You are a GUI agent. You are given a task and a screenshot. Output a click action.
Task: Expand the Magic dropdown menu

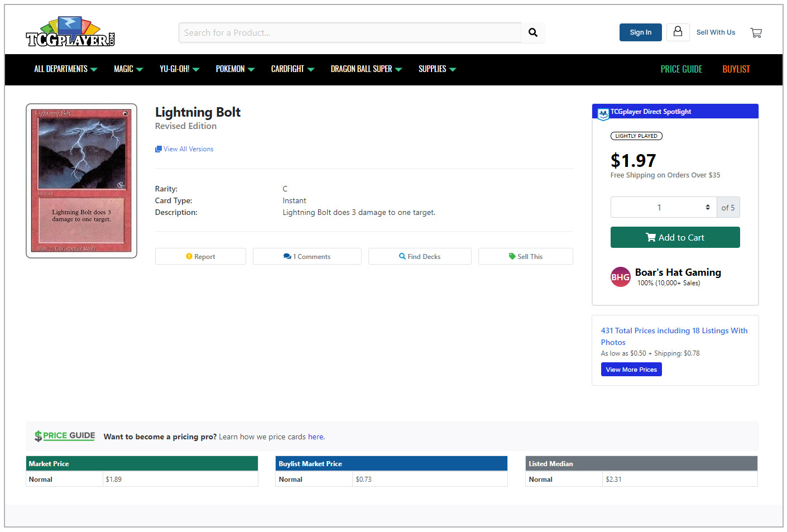coord(128,69)
